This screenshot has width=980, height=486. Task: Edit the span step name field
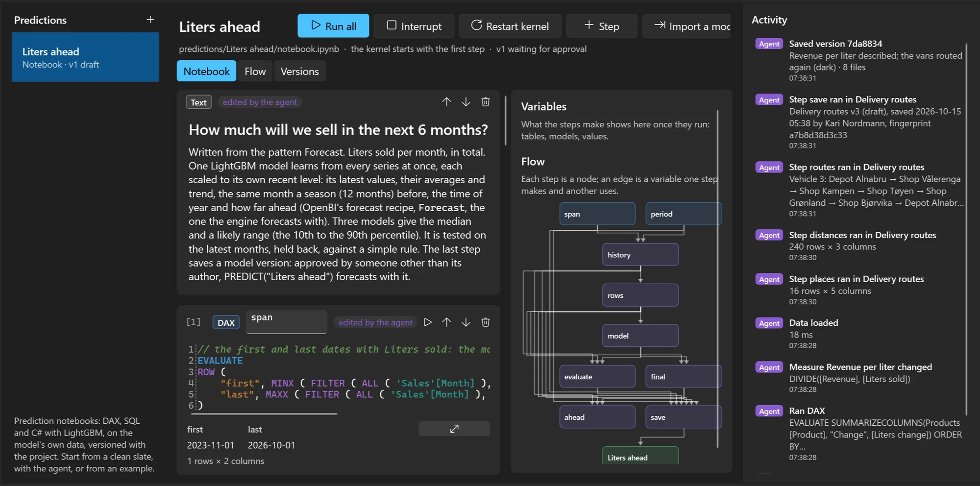(287, 322)
